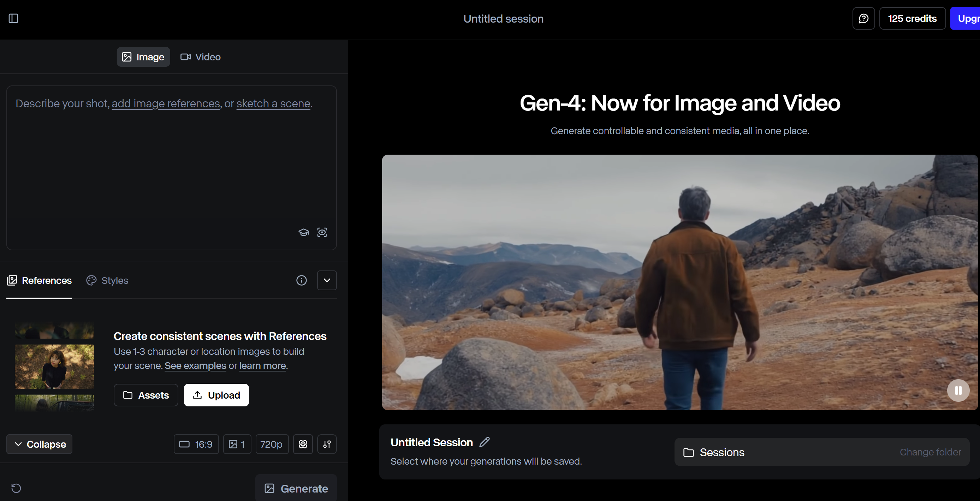Collapse the settings panel

point(40,444)
